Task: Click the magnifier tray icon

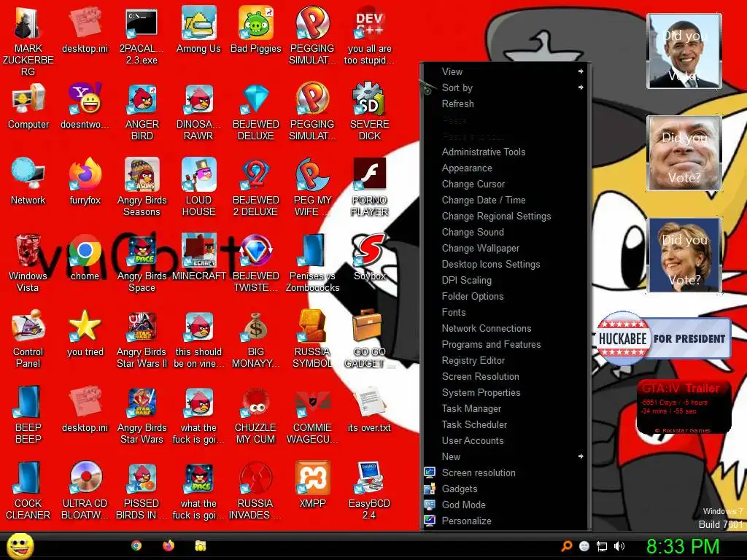Action: [x=566, y=546]
